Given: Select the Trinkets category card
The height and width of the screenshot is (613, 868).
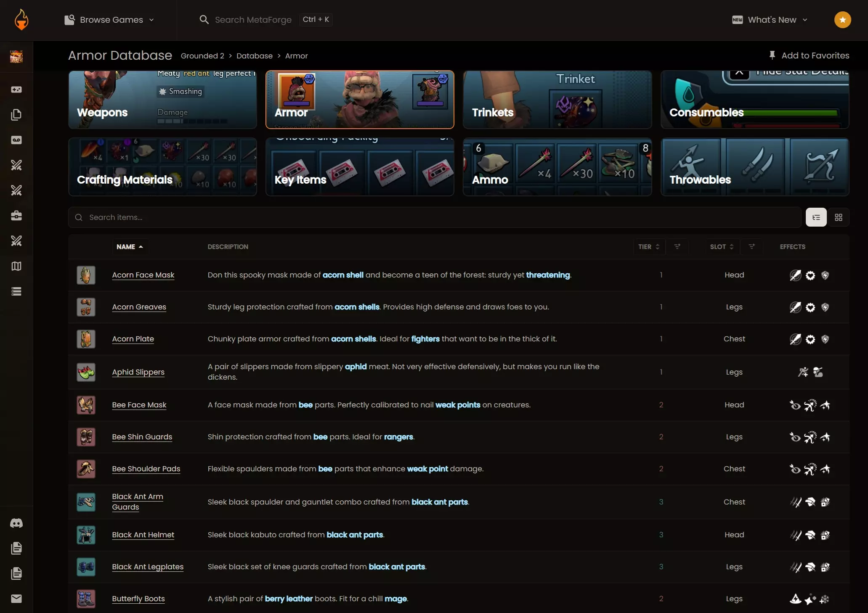Looking at the screenshot, I should (x=557, y=100).
